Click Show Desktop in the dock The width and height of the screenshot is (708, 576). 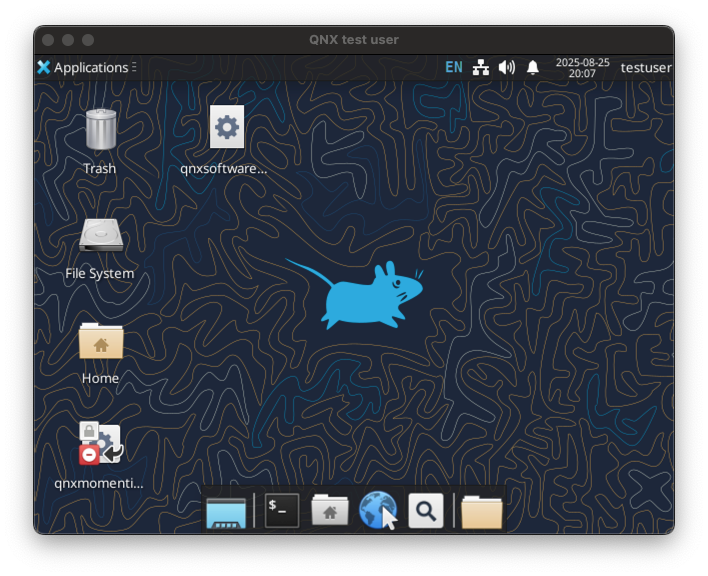(x=226, y=511)
